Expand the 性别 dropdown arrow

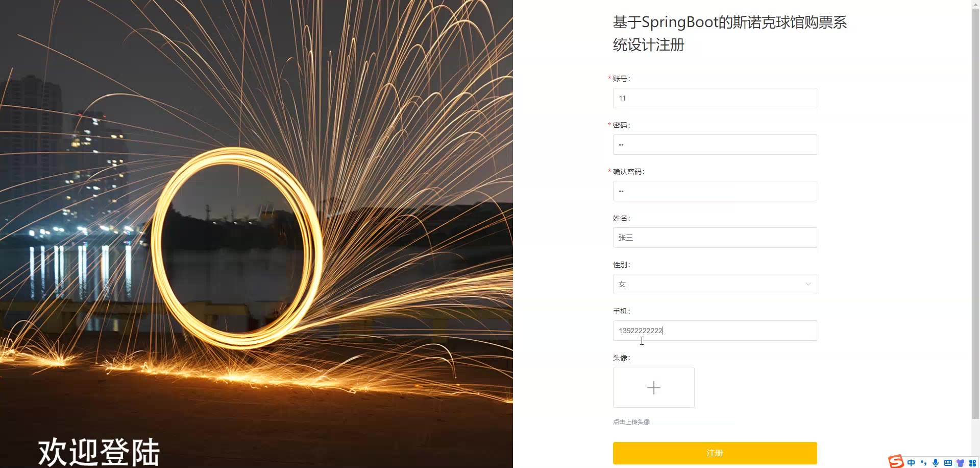pos(808,284)
